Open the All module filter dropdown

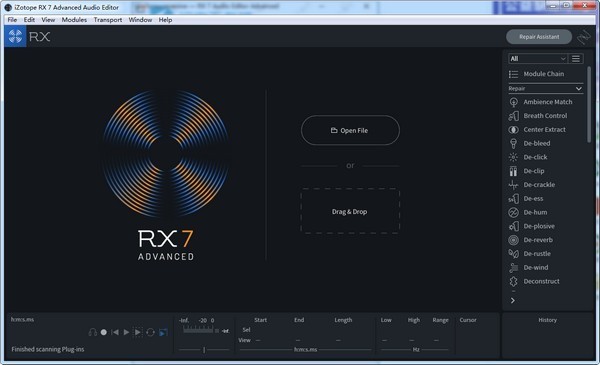coord(537,59)
